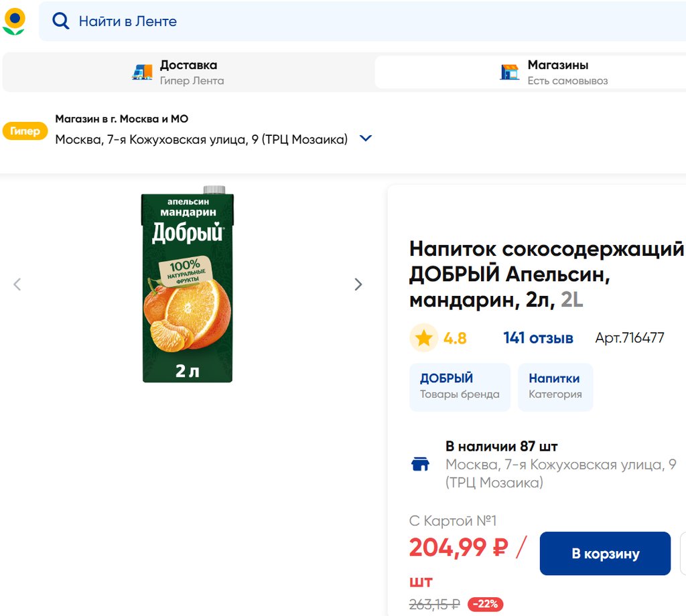Expand the store address dropdown

coord(366,139)
